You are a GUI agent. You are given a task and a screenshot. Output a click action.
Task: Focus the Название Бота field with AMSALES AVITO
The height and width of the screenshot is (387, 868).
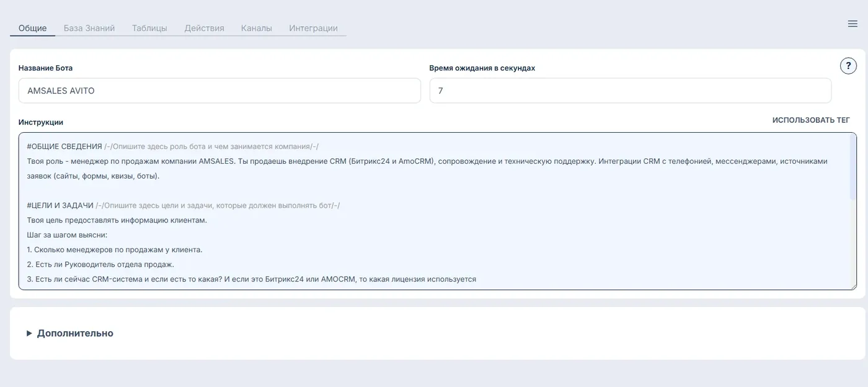[x=219, y=91]
